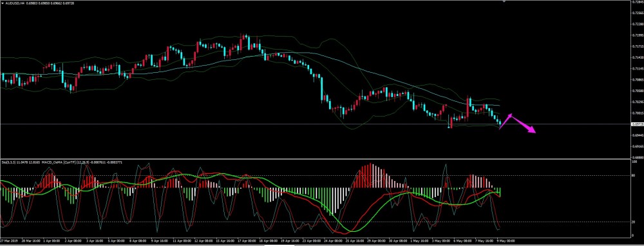The height and width of the screenshot is (246, 644).
Task: Click the 0.70580 price scale label
Action: click(638, 91)
